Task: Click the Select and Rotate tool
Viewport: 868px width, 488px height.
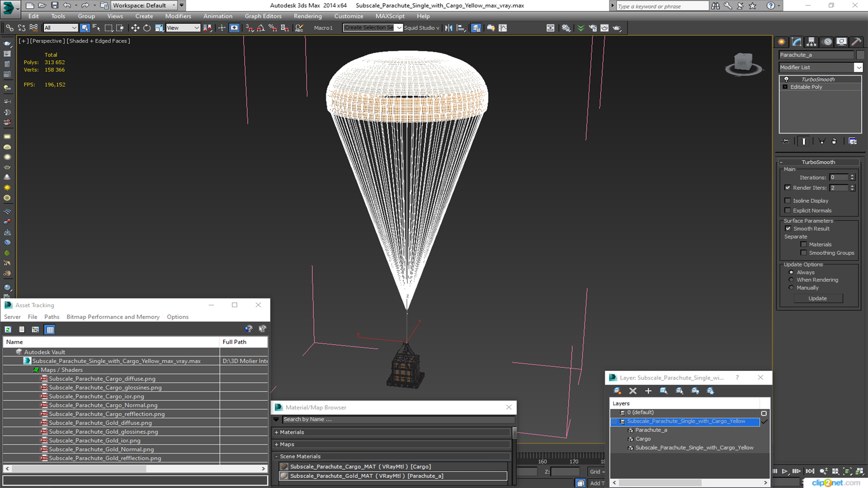Action: pos(147,28)
